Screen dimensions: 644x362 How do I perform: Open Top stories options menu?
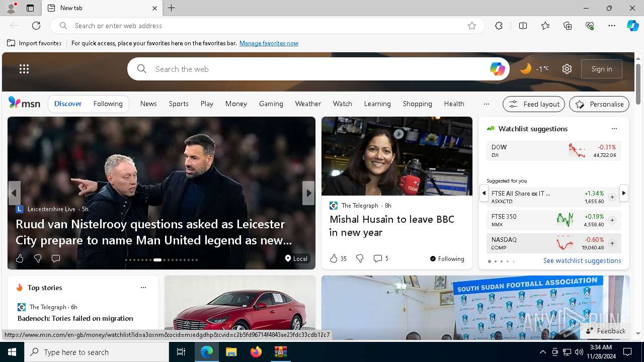(143, 288)
